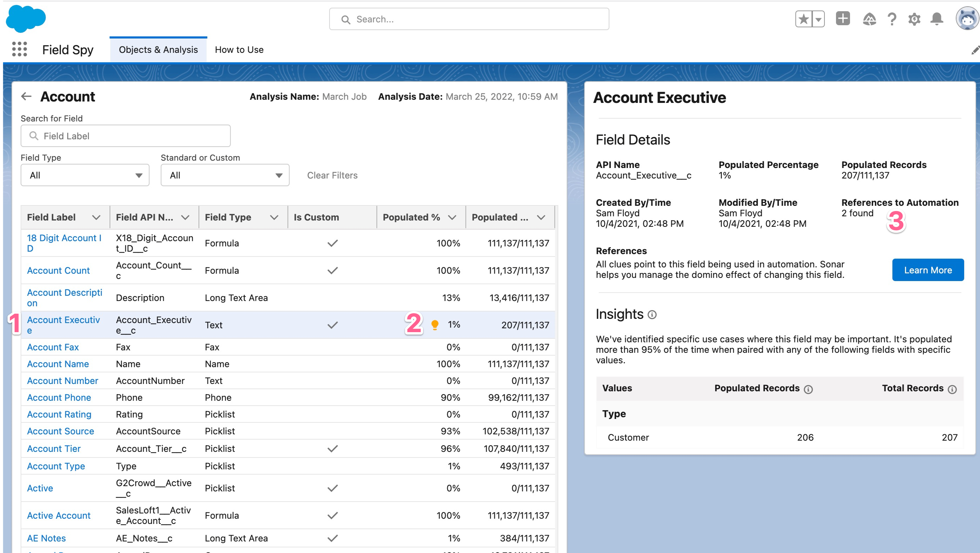This screenshot has height=553, width=980.
Task: Click the pencil edit navigation icon
Action: [975, 50]
